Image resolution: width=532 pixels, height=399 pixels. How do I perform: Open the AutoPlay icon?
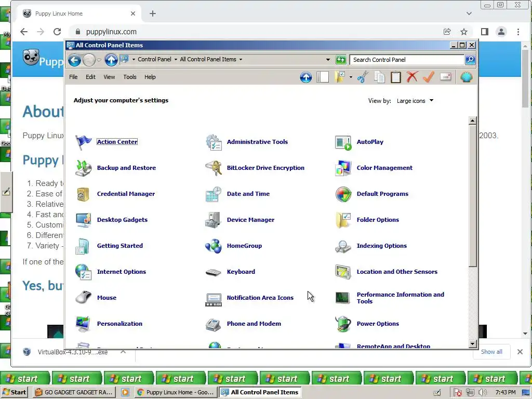(x=343, y=142)
